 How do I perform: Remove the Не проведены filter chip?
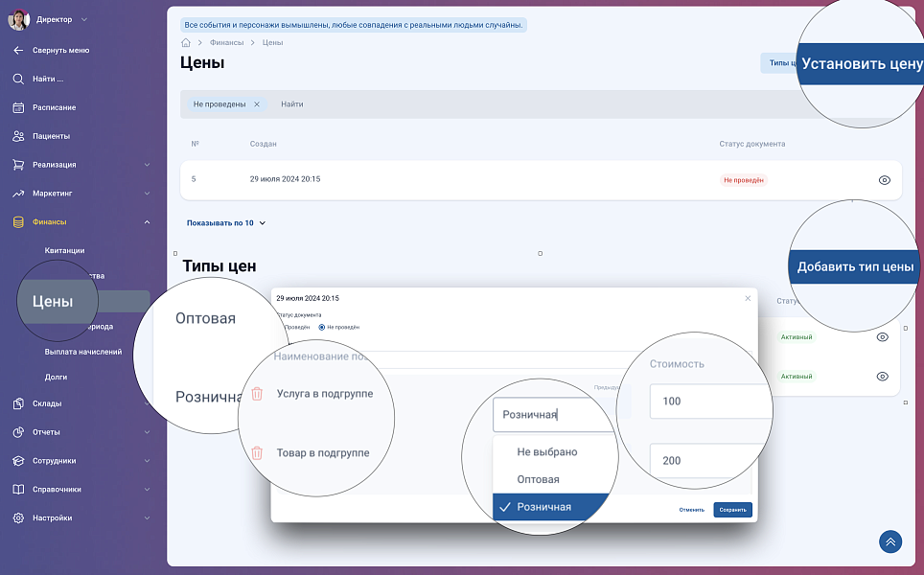coord(257,104)
